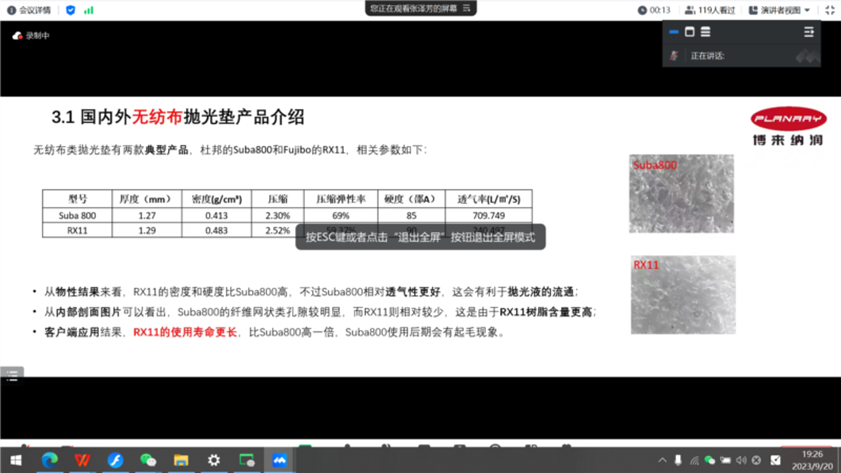Open blue lightning app in taskbar

tap(115, 460)
